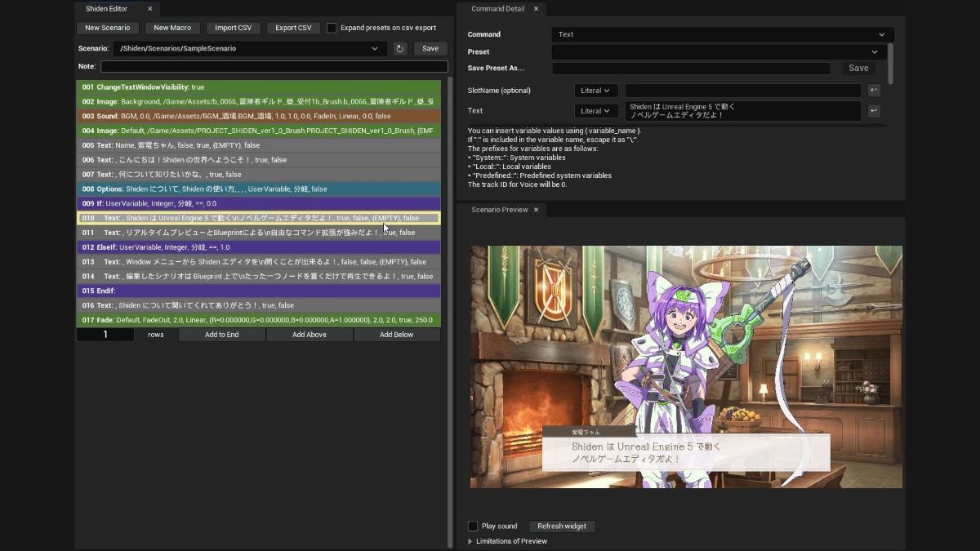Select row 002 Image Background
Viewport: 980px width, 551px height.
click(259, 101)
